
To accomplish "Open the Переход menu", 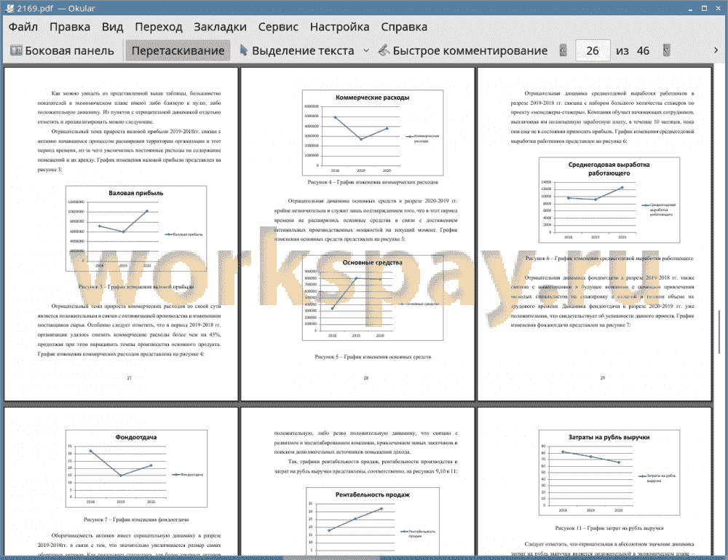I will [x=158, y=27].
